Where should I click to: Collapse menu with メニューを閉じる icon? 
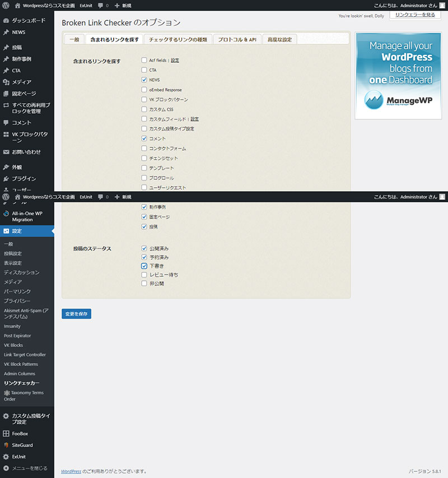point(6,468)
